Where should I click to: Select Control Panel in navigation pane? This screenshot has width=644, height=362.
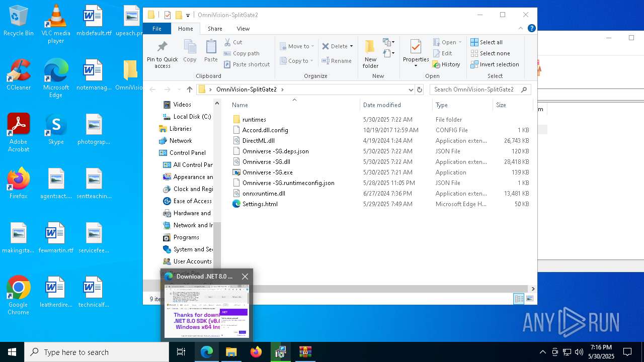tap(187, 153)
